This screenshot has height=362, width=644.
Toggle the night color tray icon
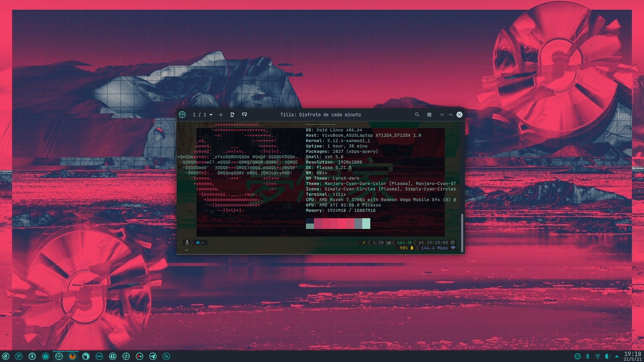pyautogui.click(x=607, y=356)
